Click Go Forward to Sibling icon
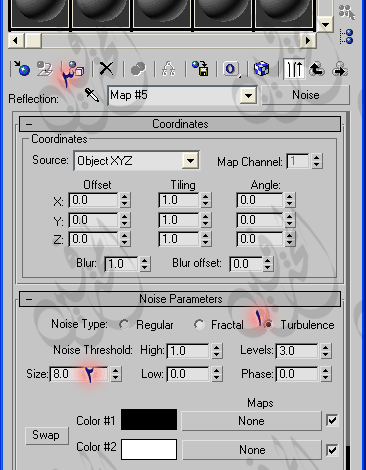The image size is (366, 470). [x=340, y=69]
